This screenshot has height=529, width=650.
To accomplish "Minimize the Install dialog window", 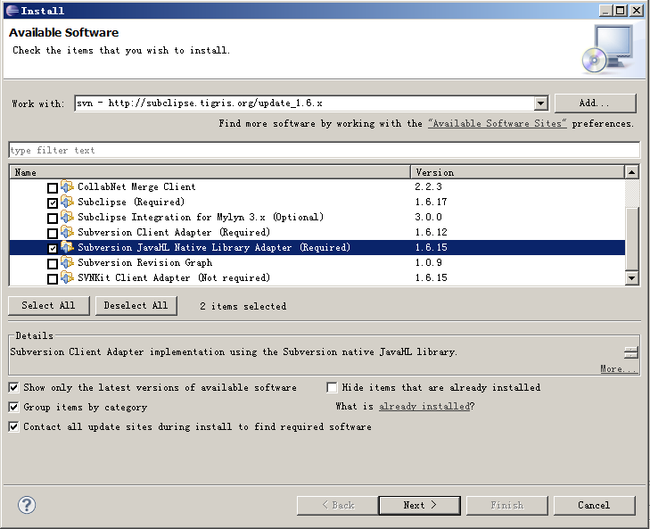I will click(606, 10).
